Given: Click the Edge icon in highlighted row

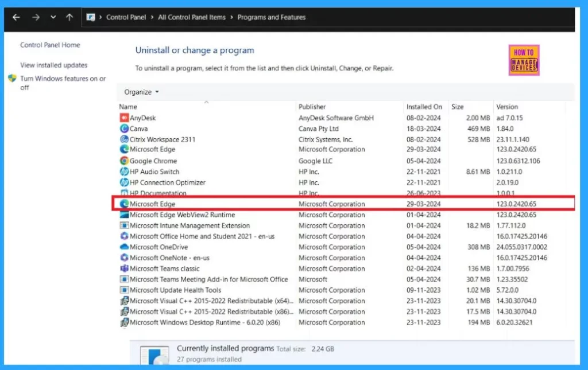Looking at the screenshot, I should (x=124, y=204).
